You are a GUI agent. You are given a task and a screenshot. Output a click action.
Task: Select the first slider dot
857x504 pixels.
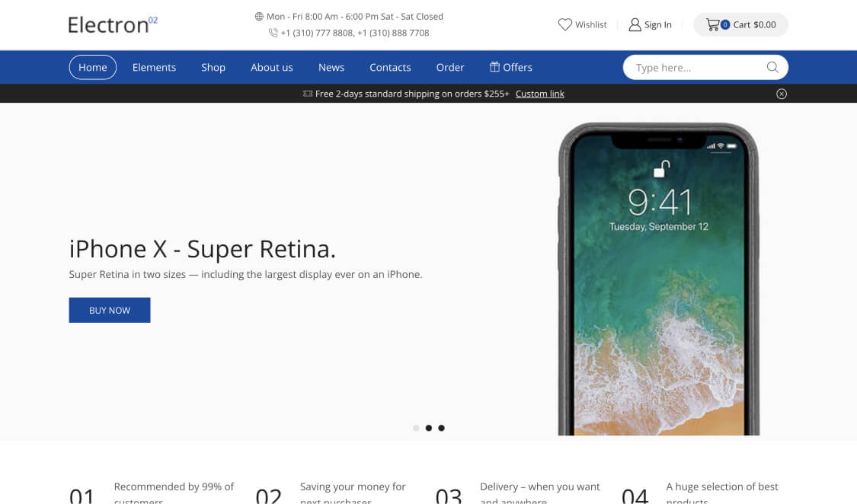coord(416,428)
